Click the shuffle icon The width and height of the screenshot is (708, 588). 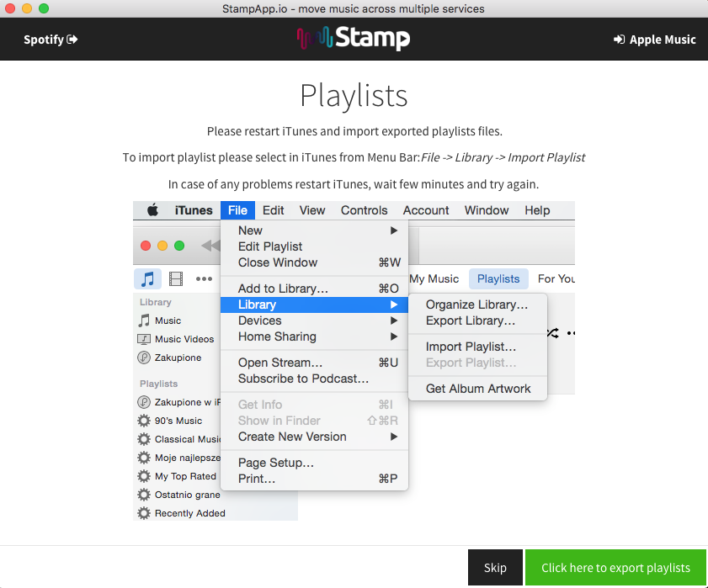552,333
